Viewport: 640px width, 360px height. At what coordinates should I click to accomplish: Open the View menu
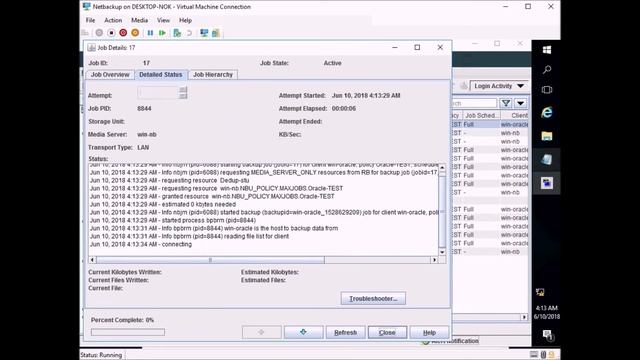(163, 20)
